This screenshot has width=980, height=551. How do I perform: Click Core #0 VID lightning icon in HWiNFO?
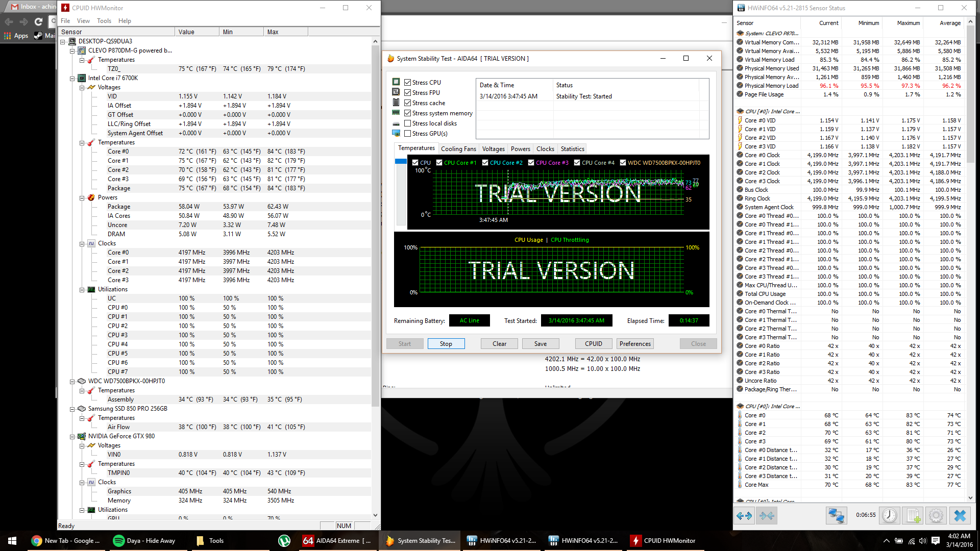[740, 120]
